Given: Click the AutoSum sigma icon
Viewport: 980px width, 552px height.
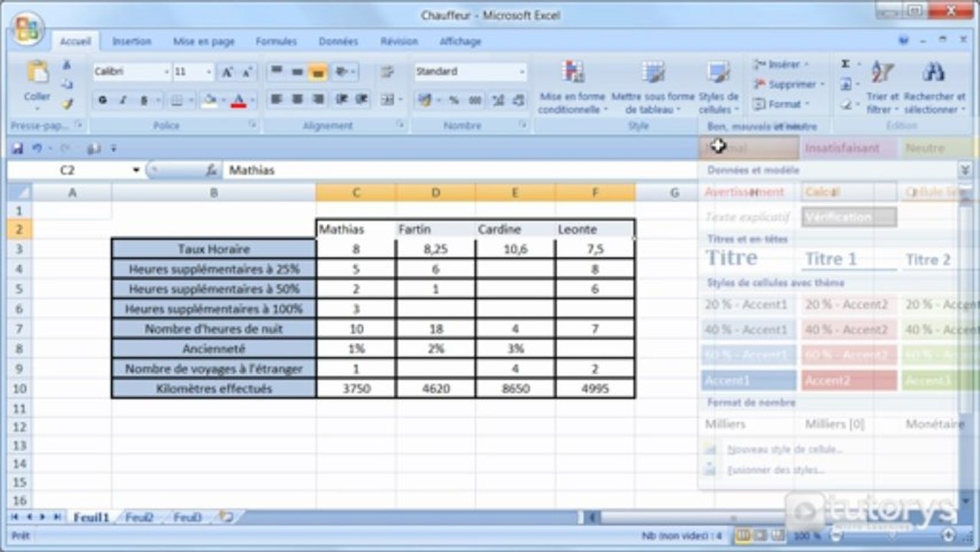Looking at the screenshot, I should (846, 65).
